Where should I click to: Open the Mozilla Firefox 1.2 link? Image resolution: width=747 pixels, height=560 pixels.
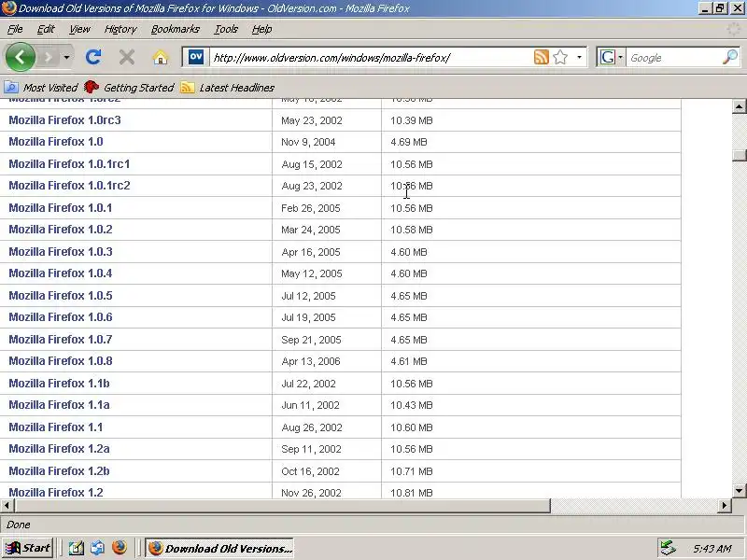56,492
